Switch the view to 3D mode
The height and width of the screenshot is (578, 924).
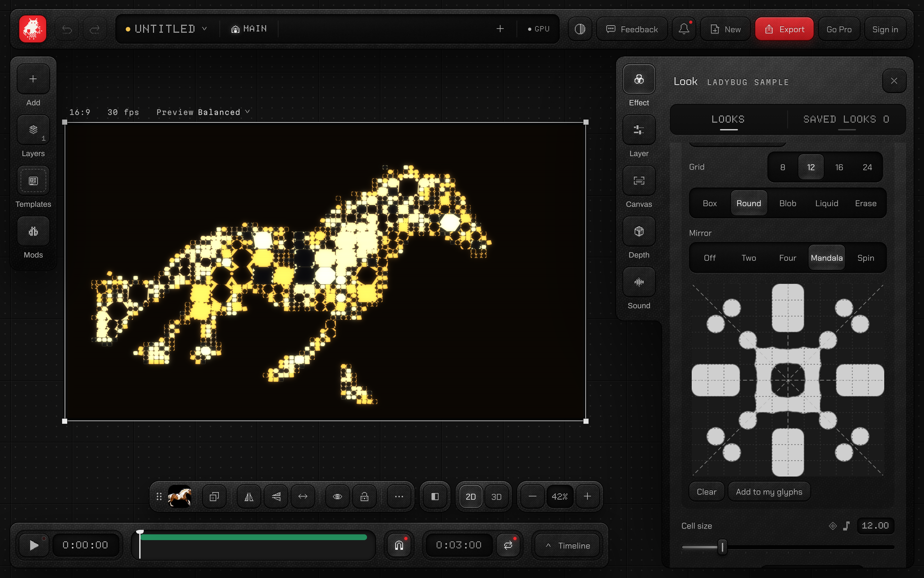496,497
